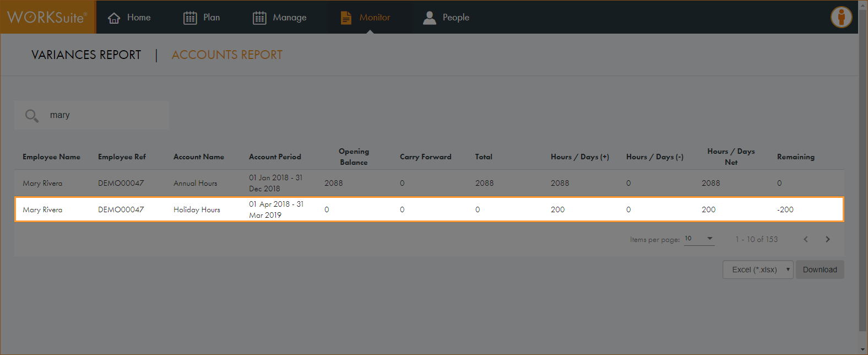Click the Employee Name column header
Screen dimensions: 868x355
[x=51, y=157]
